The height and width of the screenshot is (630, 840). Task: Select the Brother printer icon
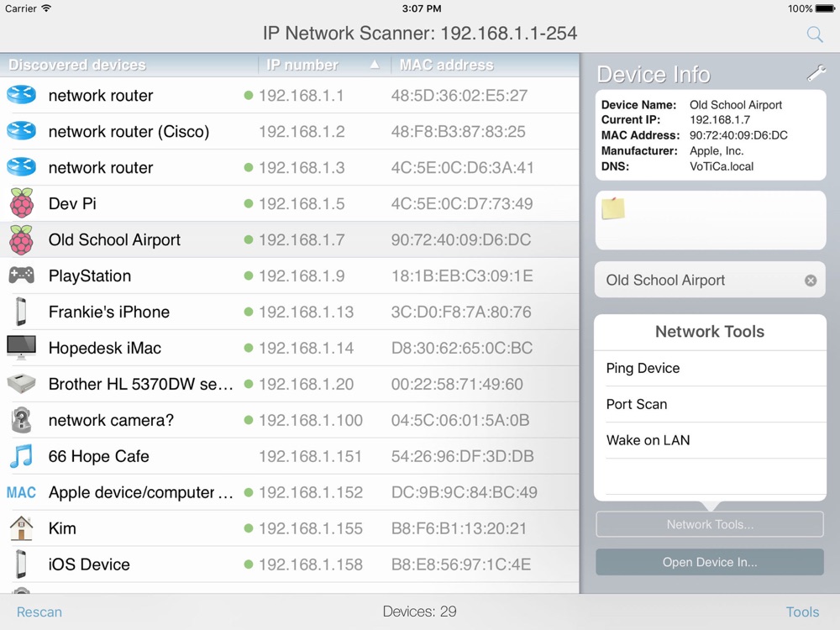tap(21, 384)
